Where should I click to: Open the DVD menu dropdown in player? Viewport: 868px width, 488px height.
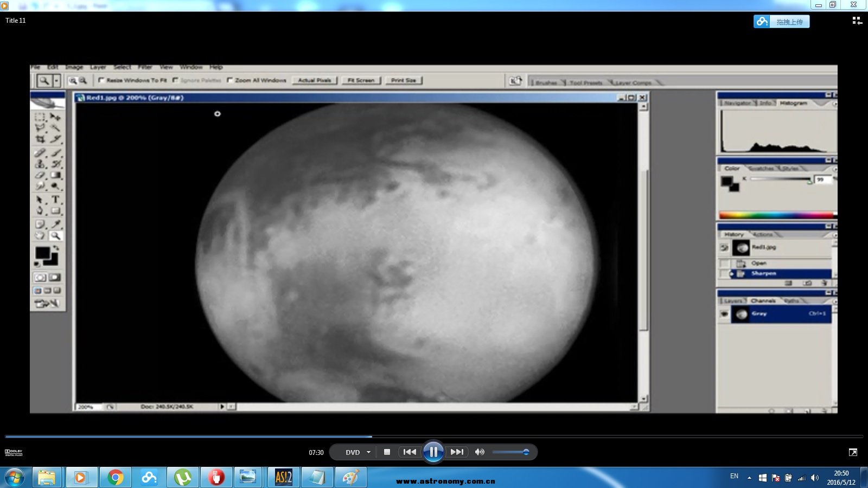point(368,452)
